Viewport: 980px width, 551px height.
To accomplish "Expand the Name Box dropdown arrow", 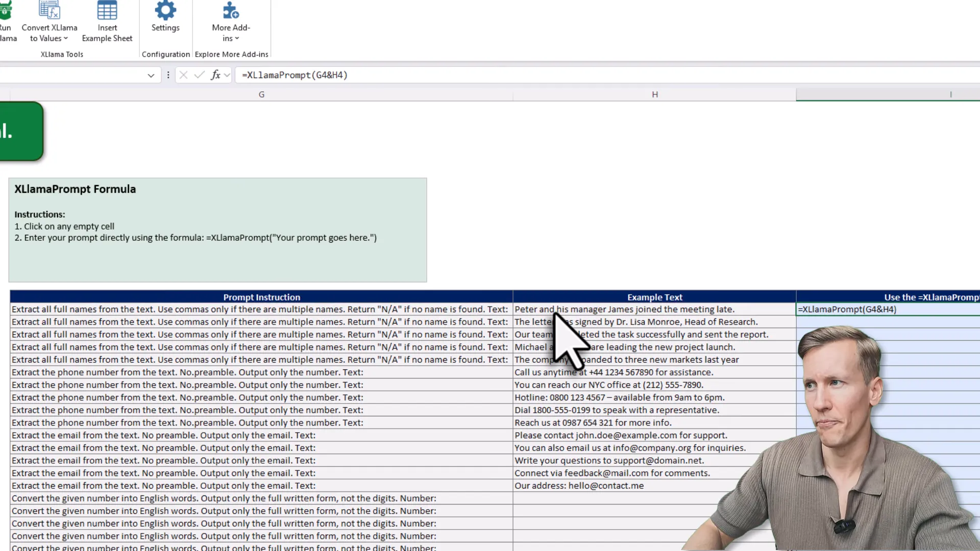I will pyautogui.click(x=151, y=75).
